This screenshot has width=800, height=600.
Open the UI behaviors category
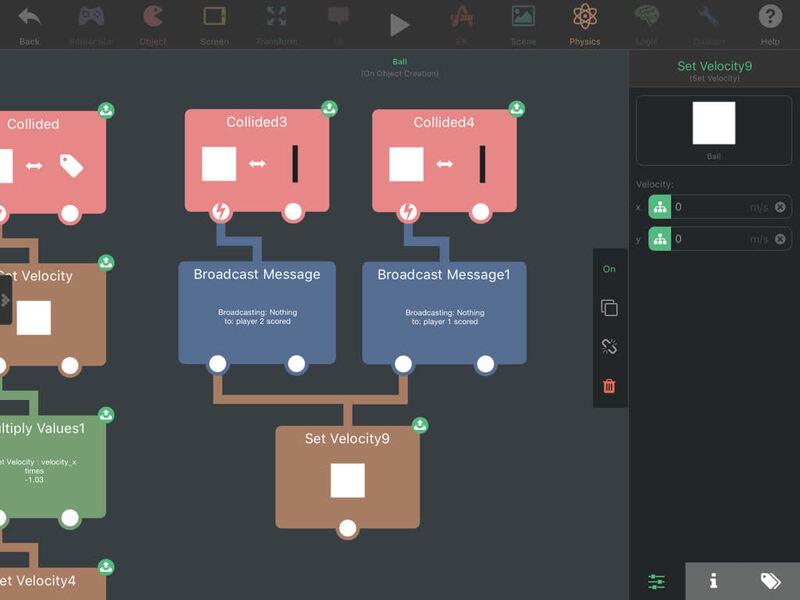click(338, 24)
